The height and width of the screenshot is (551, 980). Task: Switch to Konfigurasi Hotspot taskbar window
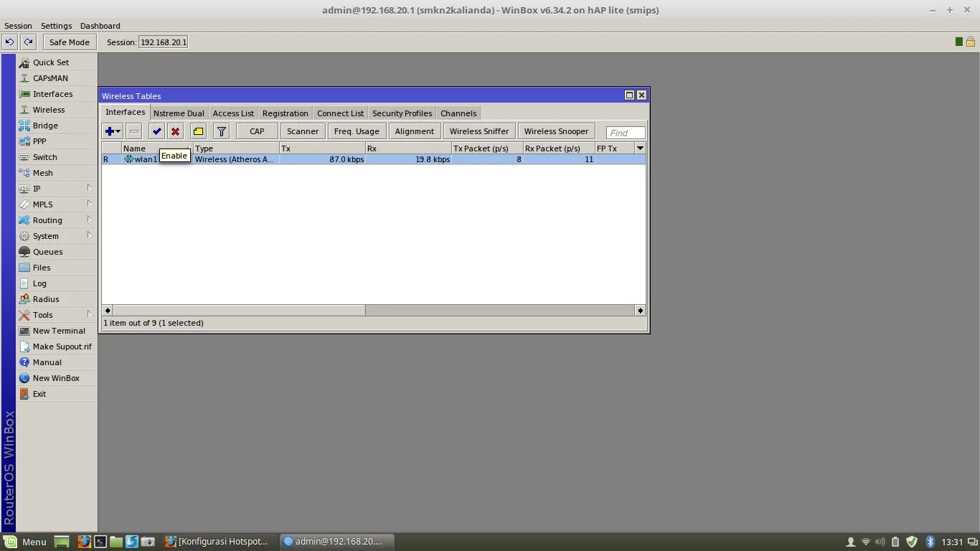[x=218, y=542]
